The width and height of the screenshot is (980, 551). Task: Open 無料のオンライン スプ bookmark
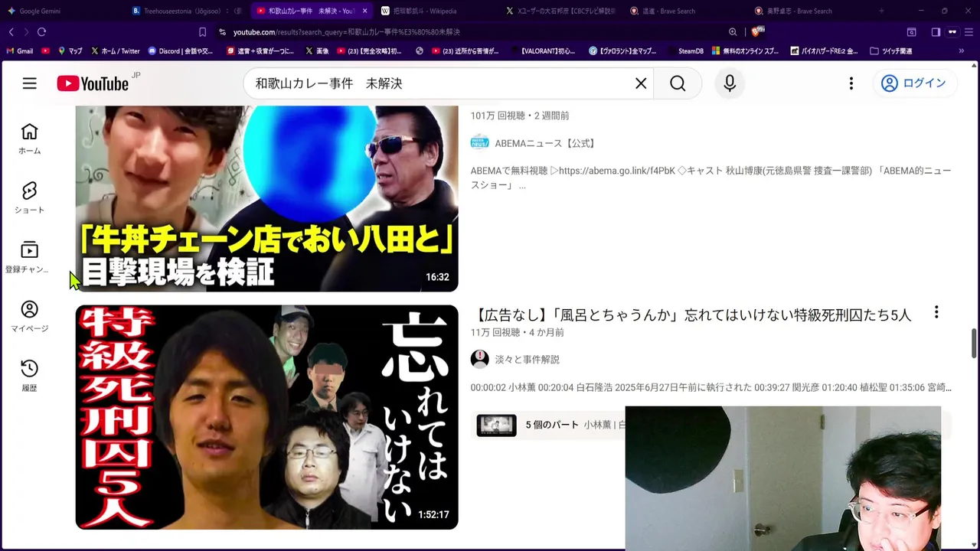click(x=746, y=51)
